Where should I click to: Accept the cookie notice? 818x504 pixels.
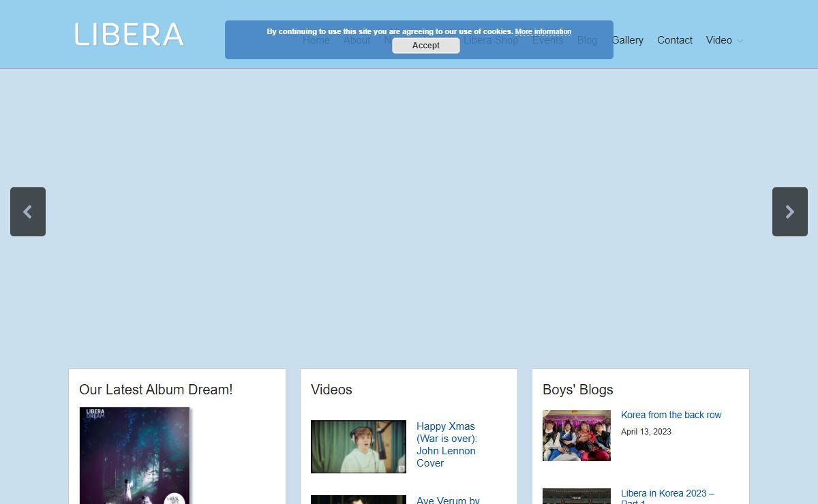tap(426, 46)
